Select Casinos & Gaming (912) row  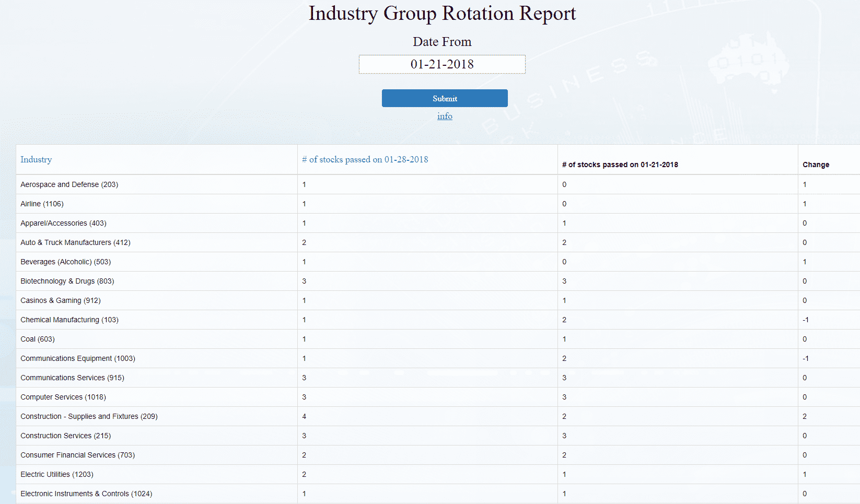pyautogui.click(x=61, y=300)
